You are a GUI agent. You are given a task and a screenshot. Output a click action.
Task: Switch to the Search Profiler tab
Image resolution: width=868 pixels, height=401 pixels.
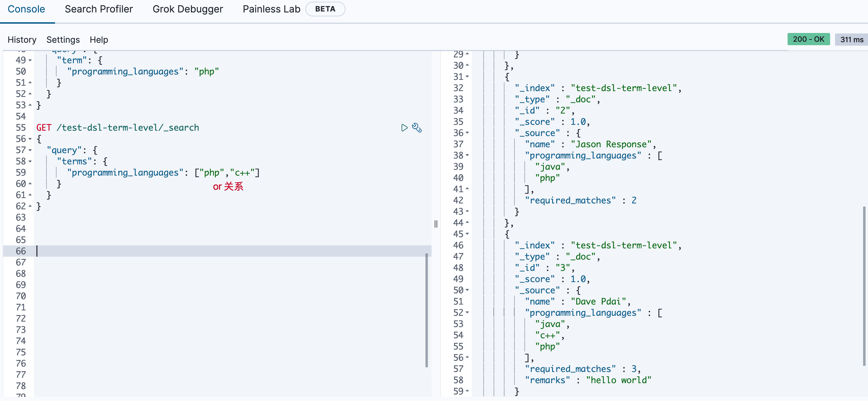click(x=99, y=9)
